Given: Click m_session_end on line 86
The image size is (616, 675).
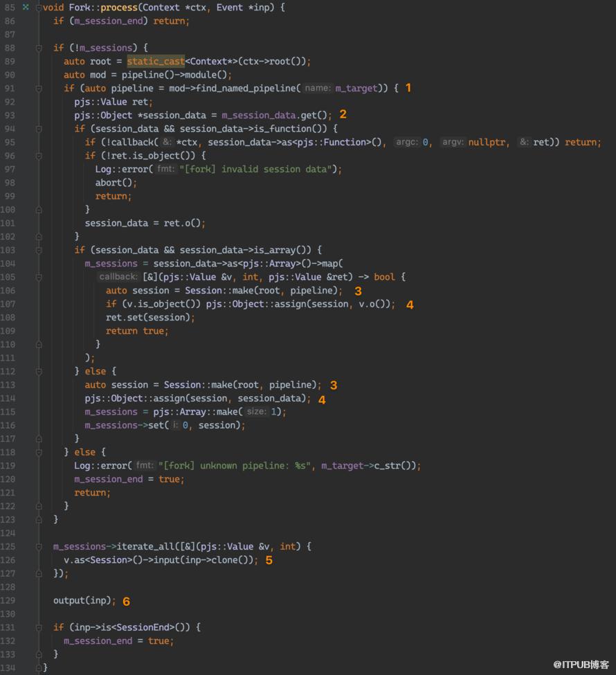Looking at the screenshot, I should pos(108,21).
